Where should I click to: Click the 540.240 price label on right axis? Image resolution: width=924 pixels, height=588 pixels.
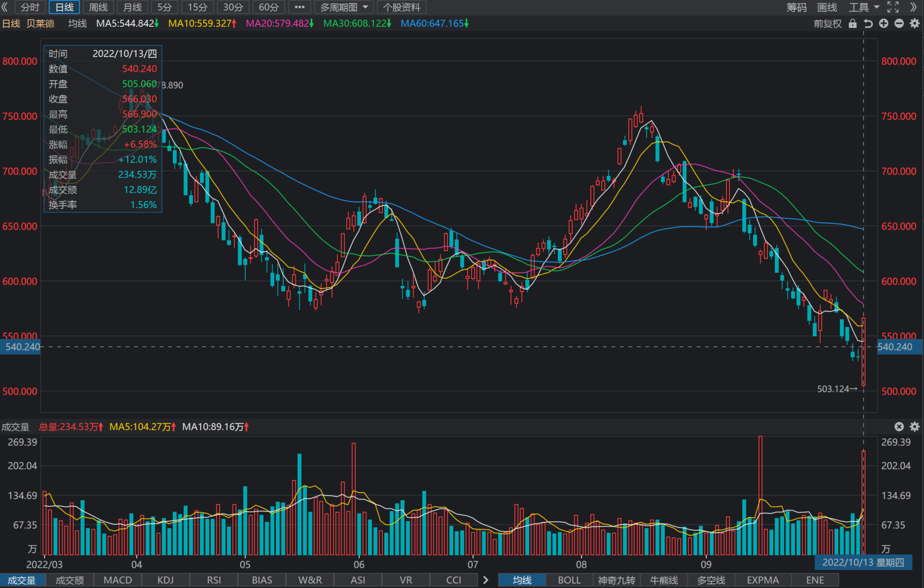(900, 347)
